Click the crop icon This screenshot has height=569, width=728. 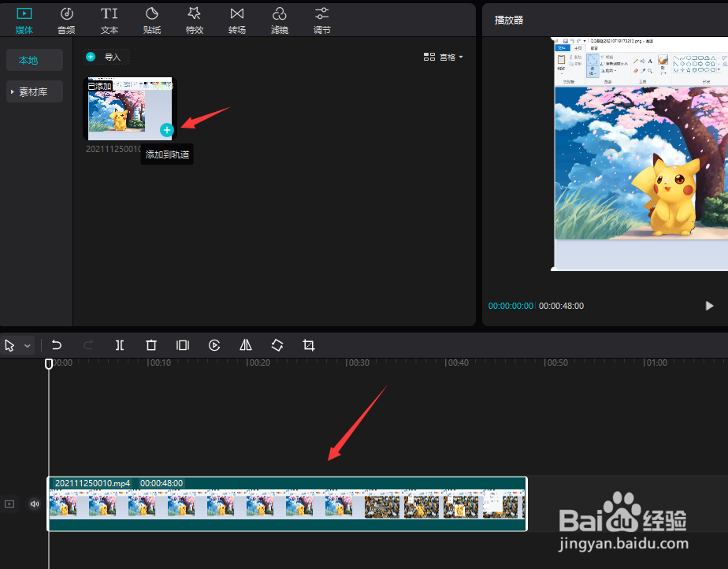click(x=309, y=345)
